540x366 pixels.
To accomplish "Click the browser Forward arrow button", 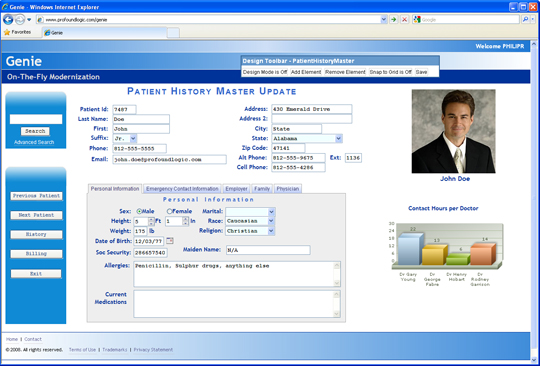I will [x=20, y=20].
